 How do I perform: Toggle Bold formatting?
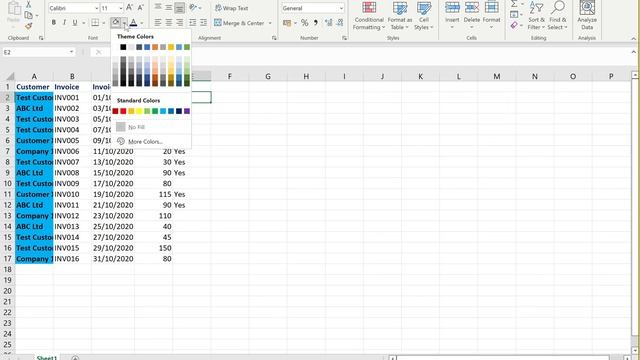pyautogui.click(x=53, y=23)
